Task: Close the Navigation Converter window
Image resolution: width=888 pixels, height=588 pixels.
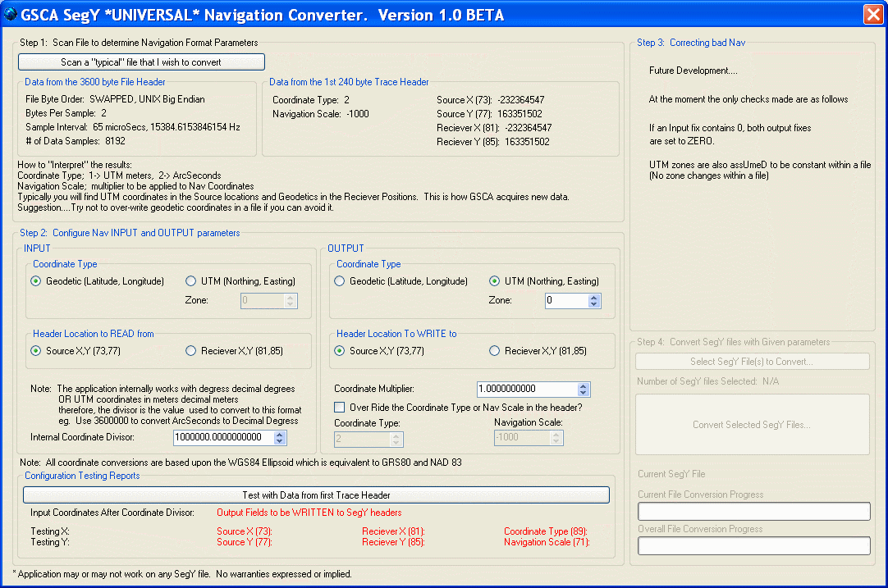Action: coord(872,14)
